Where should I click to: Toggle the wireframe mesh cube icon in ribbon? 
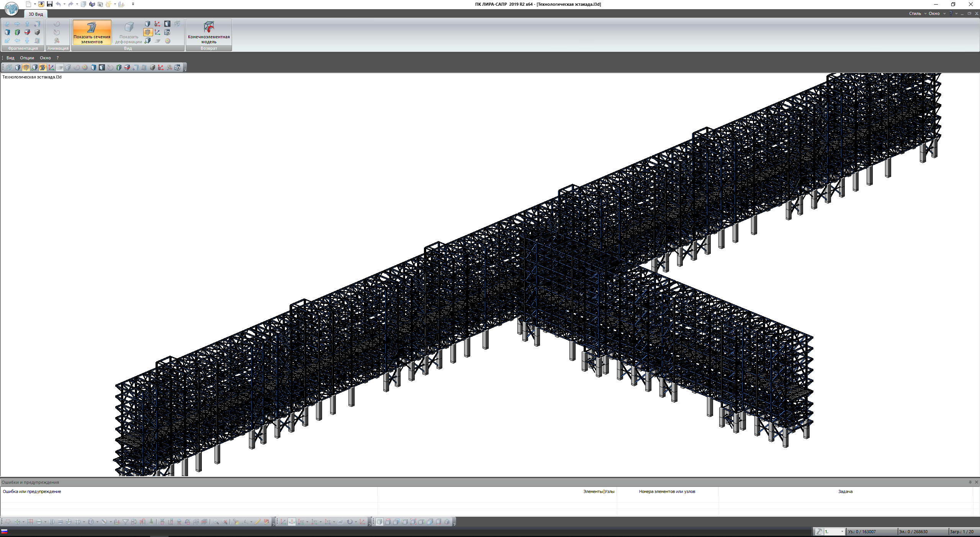148,33
